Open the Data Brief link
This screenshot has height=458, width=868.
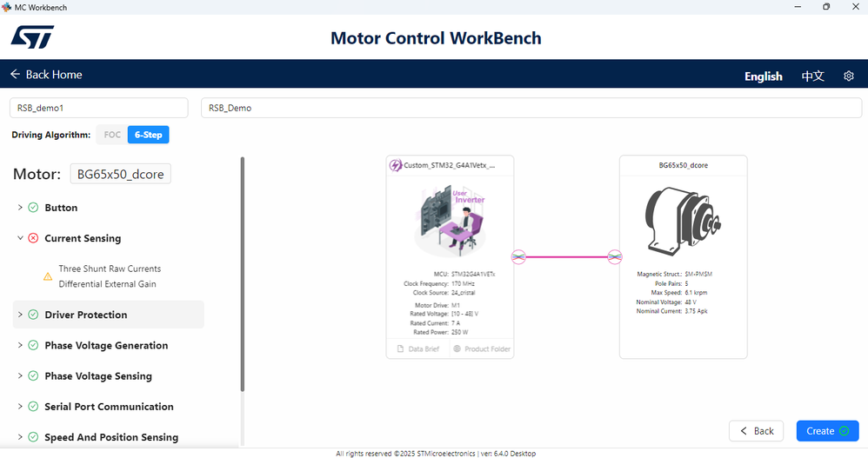(418, 349)
